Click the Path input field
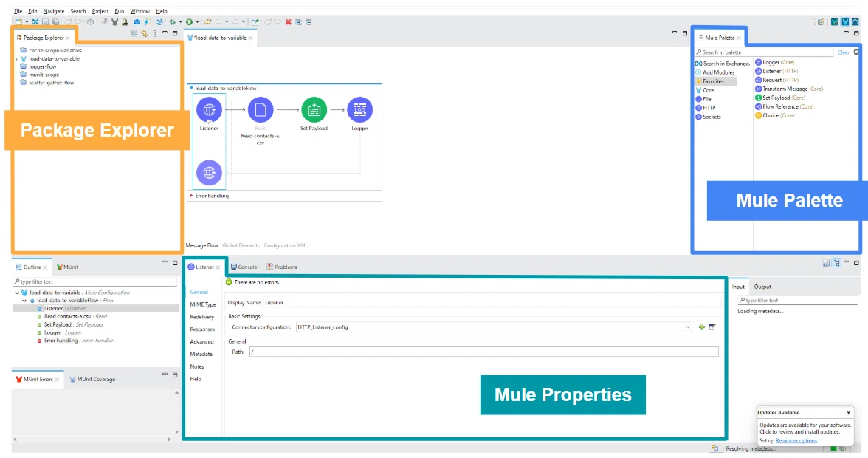868x458 pixels. 484,352
